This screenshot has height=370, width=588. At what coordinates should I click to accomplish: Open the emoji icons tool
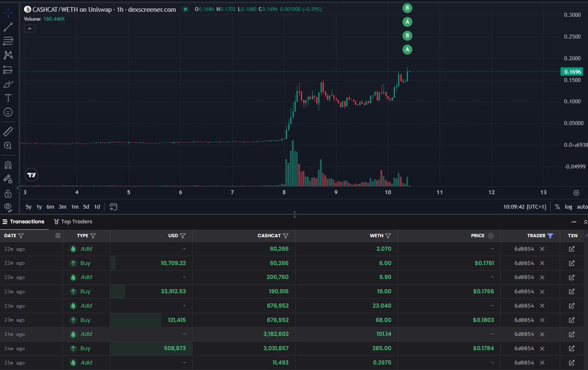point(8,112)
